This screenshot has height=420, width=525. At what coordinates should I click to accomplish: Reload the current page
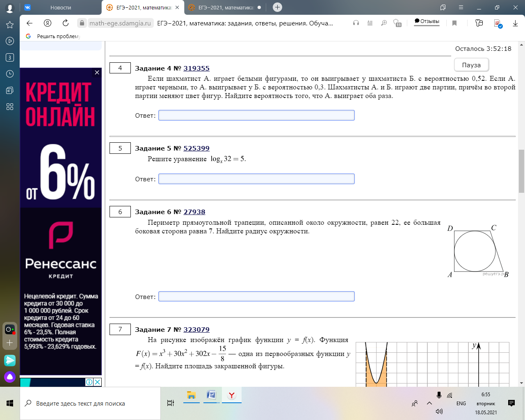(66, 23)
